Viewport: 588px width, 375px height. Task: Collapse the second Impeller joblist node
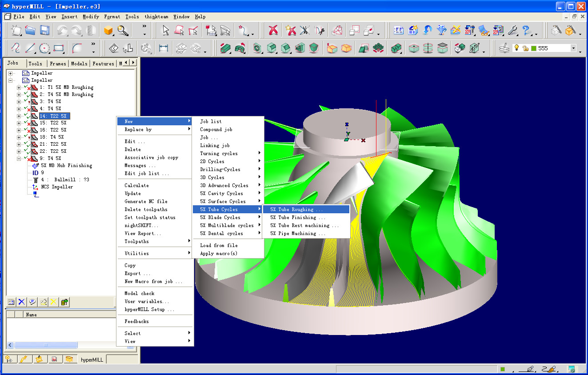coord(10,80)
